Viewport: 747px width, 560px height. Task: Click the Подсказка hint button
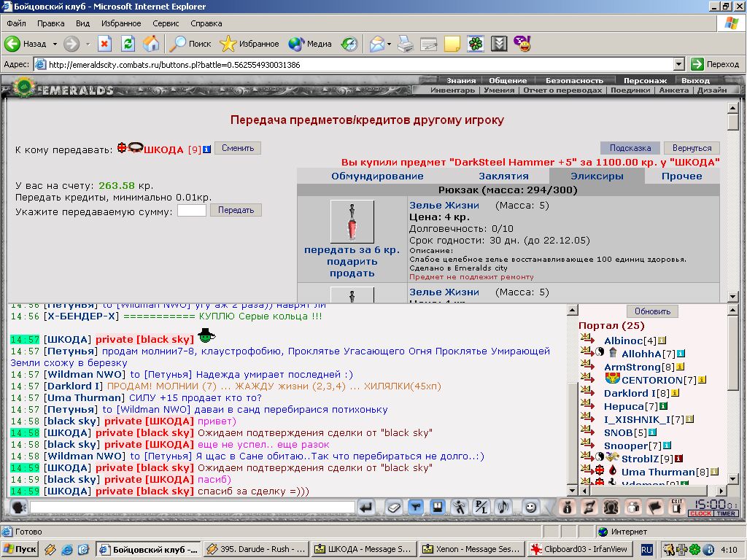tap(630, 148)
